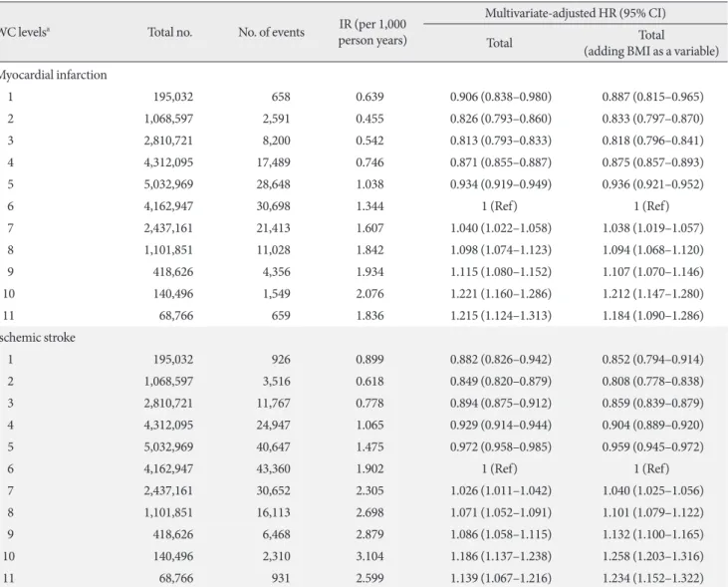Click HR value 1.101 (1.079–1.122)
Viewport: 728px width, 587px height.
click(652, 512)
